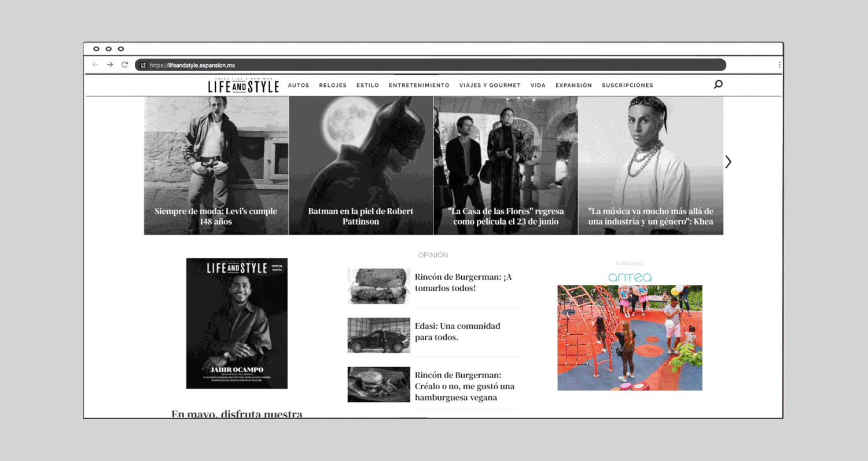Open the site search magnifier icon
Viewport: 868px width, 461px height.
718,85
